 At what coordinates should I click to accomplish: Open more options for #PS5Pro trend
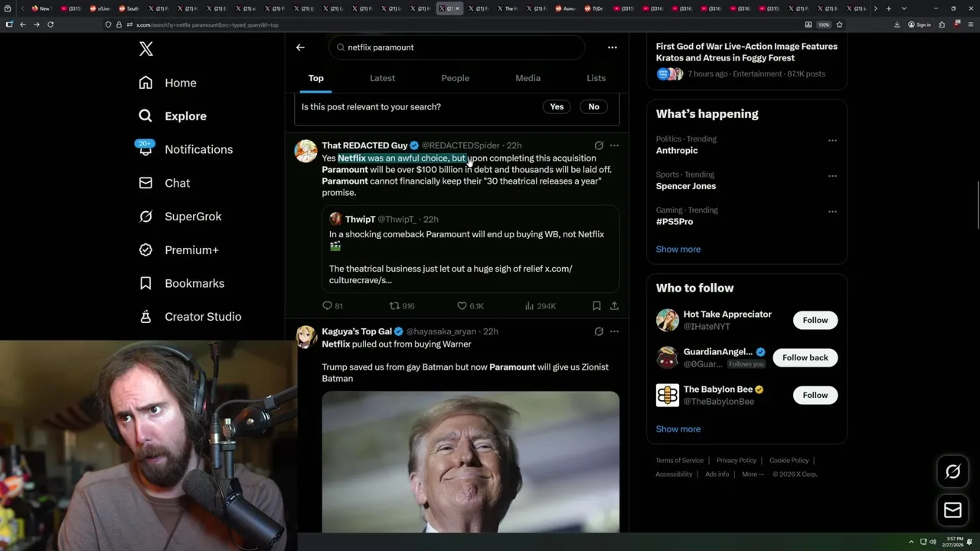[832, 211]
